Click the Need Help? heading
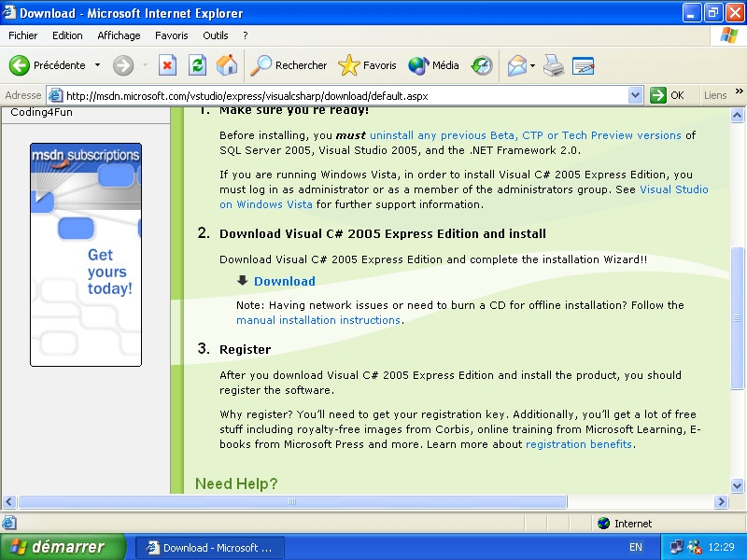This screenshot has width=747, height=560. (x=236, y=483)
